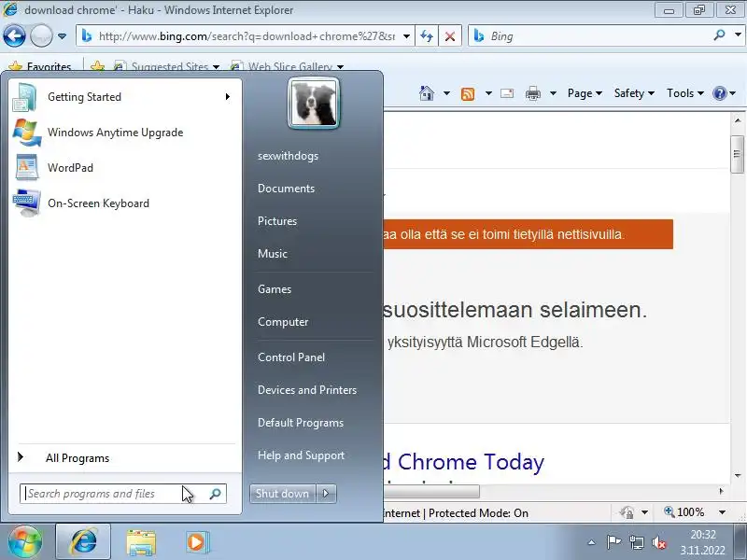Click Web Slice Gallery link
Image resolution: width=747 pixels, height=560 pixels.
pyautogui.click(x=287, y=66)
